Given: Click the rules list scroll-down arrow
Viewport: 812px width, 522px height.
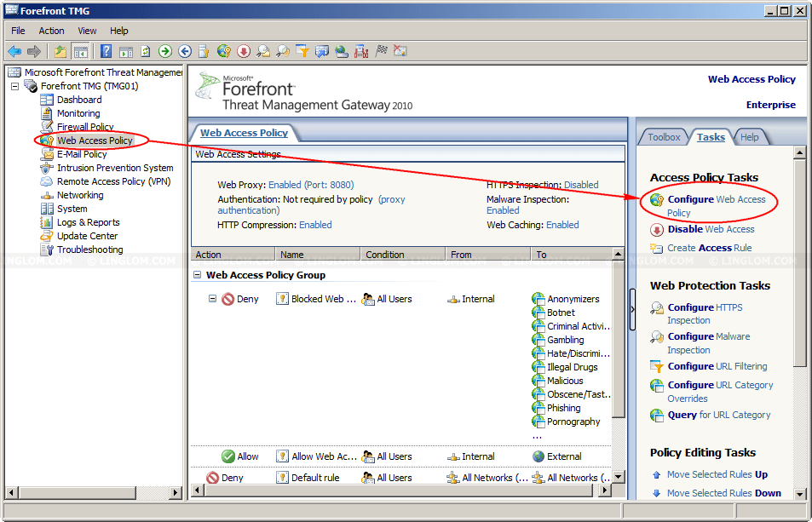Looking at the screenshot, I should coord(618,477).
